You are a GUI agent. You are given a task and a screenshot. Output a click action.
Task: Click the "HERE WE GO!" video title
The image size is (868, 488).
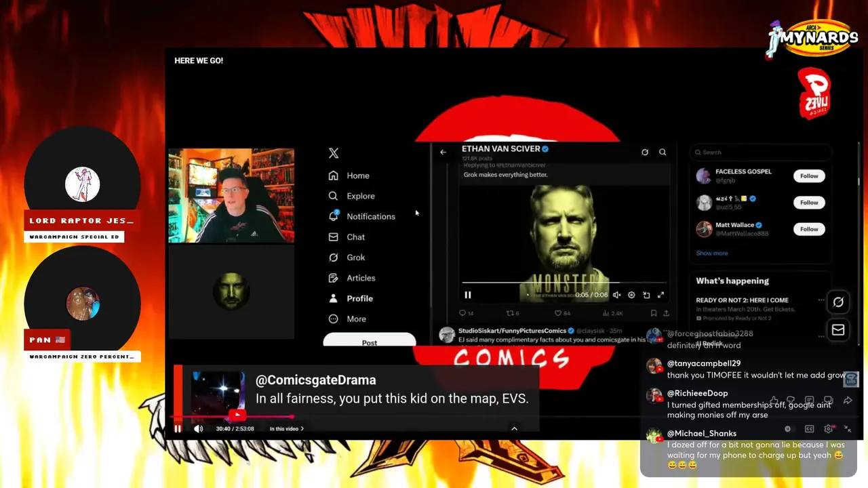pyautogui.click(x=199, y=60)
